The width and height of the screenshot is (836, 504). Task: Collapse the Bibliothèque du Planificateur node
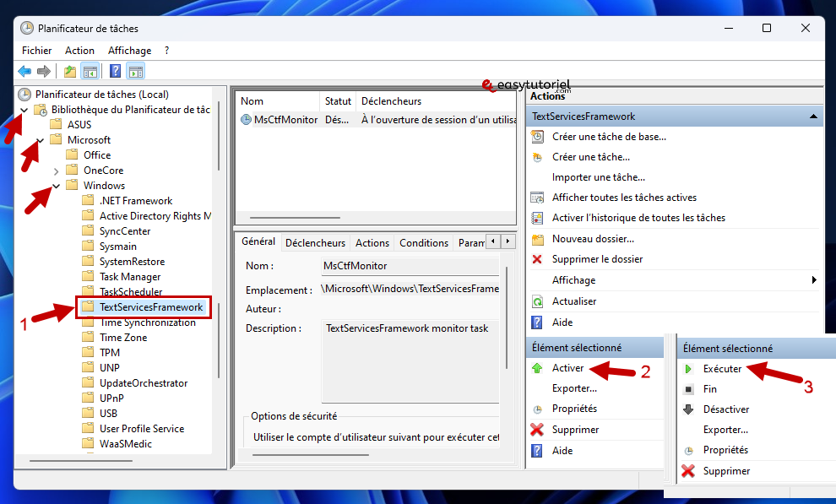click(24, 111)
